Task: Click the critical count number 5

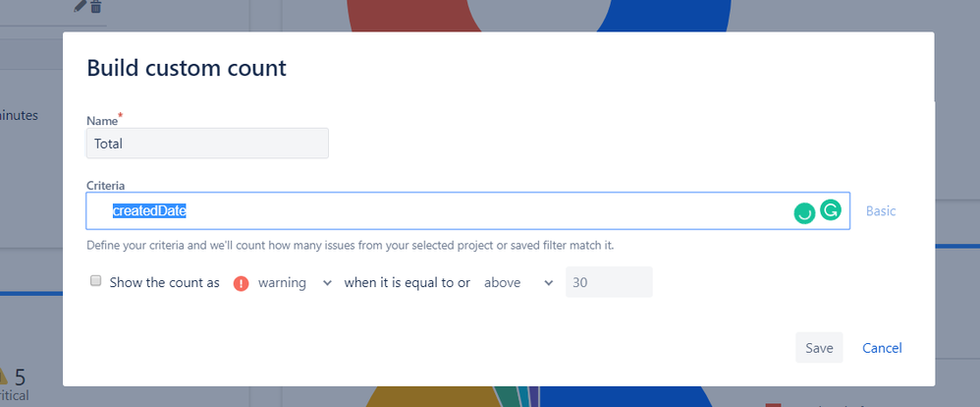Action: (x=20, y=378)
